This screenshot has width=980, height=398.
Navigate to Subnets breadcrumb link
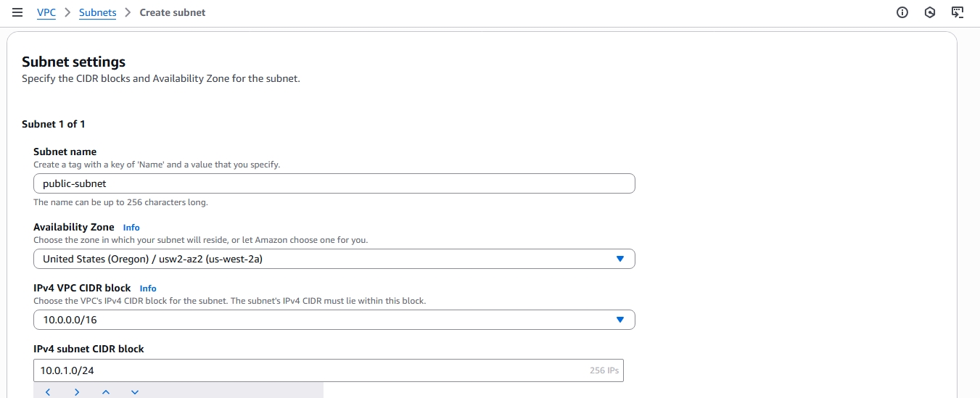97,12
